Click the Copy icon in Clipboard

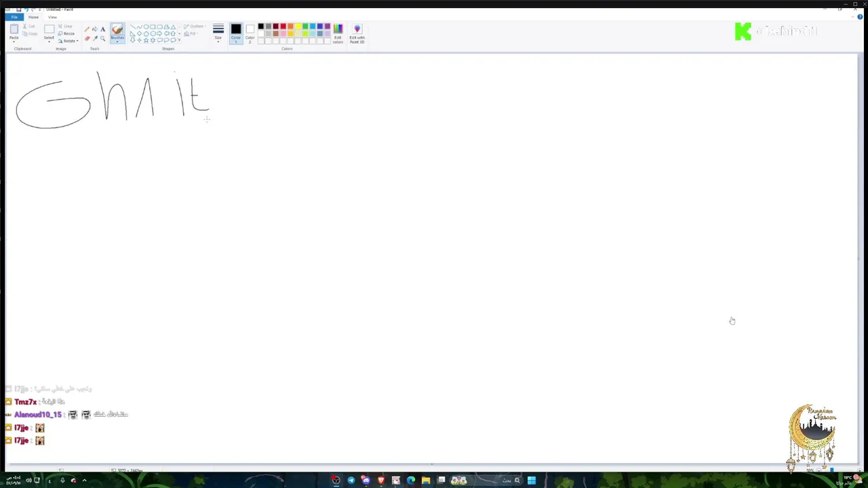(x=25, y=34)
